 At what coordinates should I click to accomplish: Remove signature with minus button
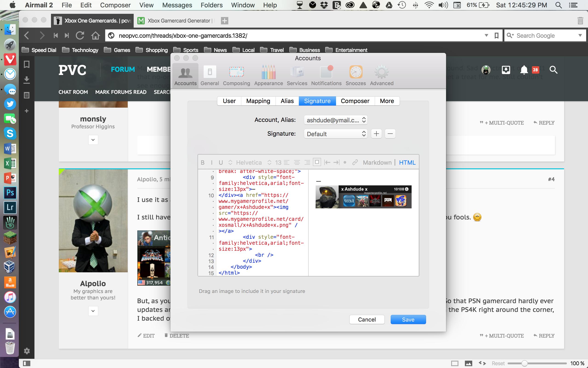pos(390,134)
